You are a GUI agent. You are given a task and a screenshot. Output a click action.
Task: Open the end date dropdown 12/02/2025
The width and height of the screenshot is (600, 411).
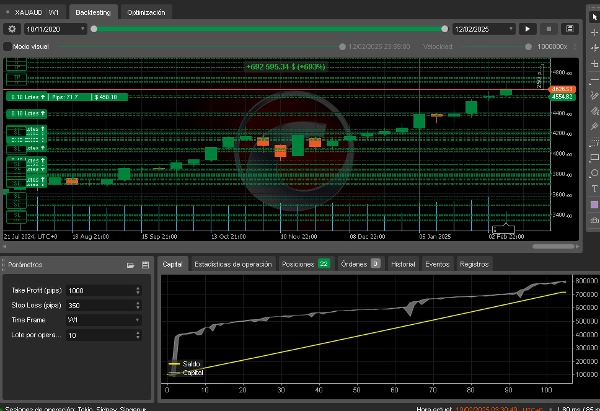click(484, 29)
